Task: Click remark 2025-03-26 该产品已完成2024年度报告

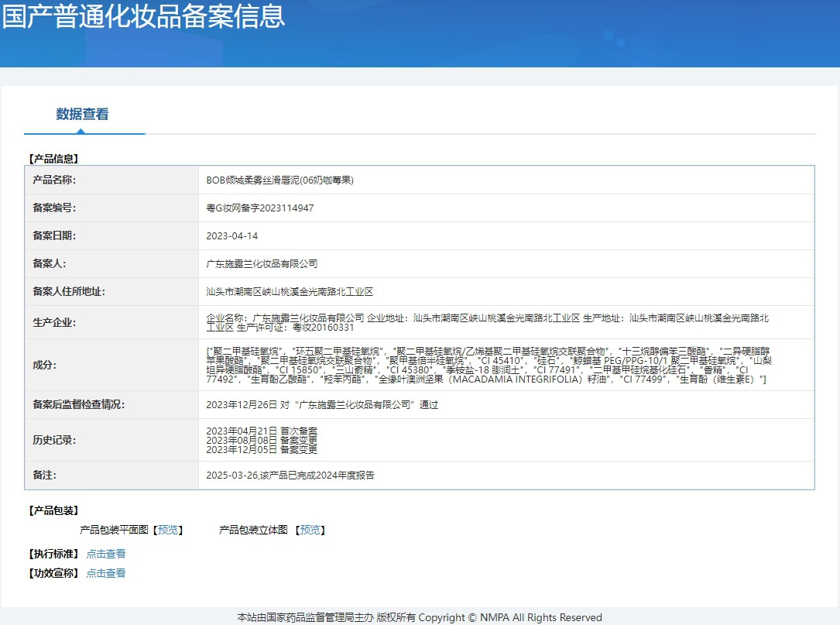Action: tap(290, 475)
